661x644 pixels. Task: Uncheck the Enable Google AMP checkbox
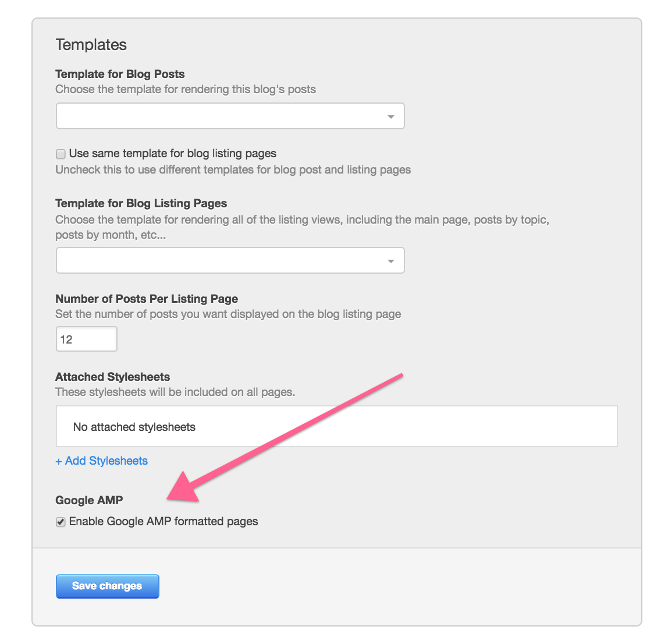point(61,522)
